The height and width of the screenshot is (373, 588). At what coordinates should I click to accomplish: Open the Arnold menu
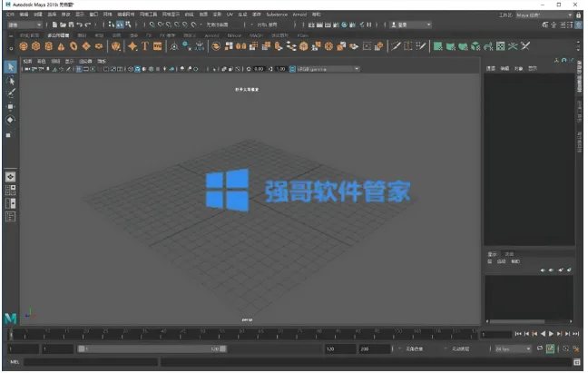click(299, 15)
